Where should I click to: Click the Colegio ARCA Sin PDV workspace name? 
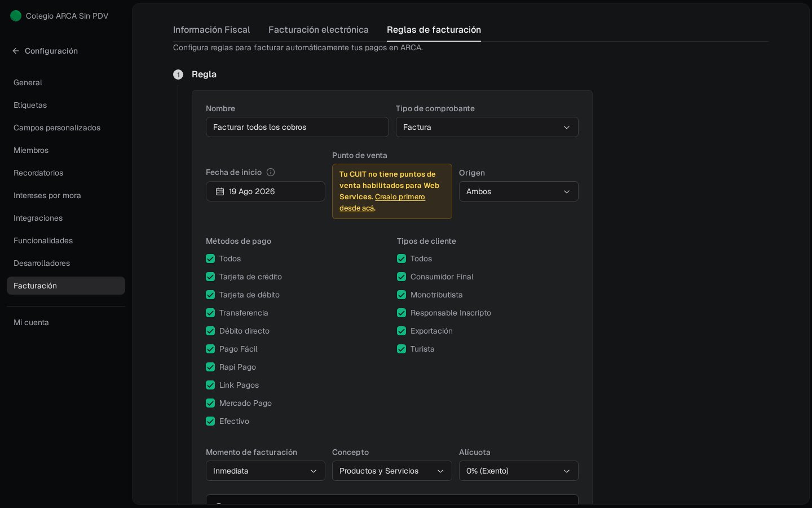(67, 16)
